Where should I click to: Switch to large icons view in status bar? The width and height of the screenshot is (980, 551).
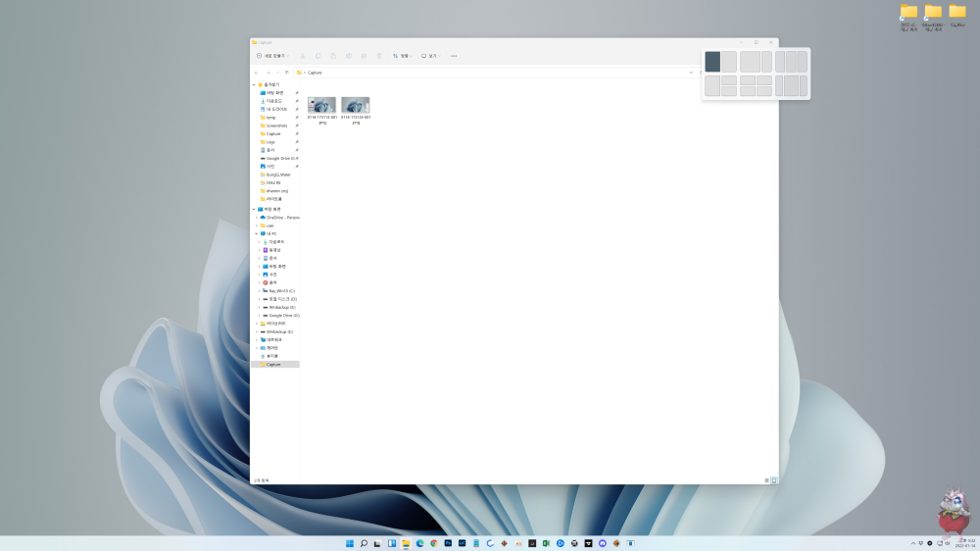pyautogui.click(x=774, y=480)
